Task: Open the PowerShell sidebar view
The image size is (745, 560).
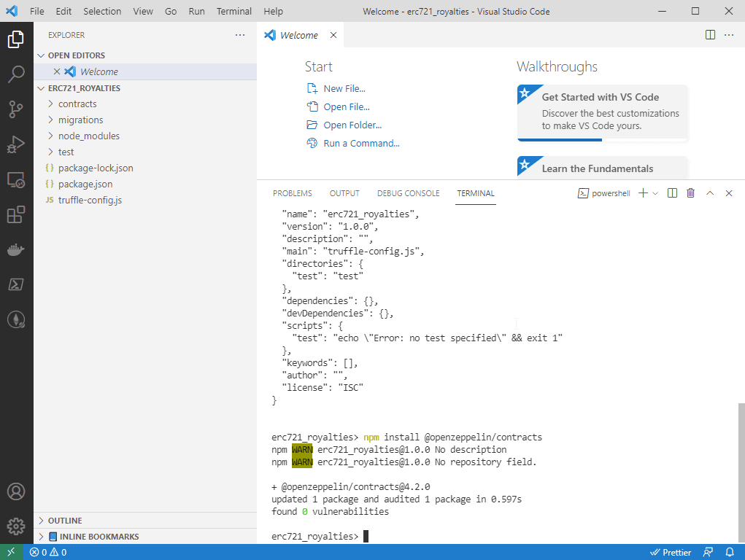Action: coord(16,284)
